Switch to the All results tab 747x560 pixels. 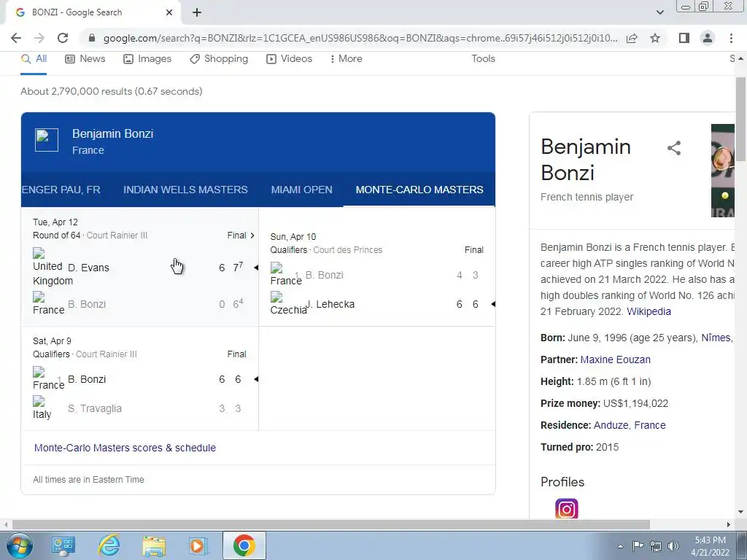click(x=34, y=59)
